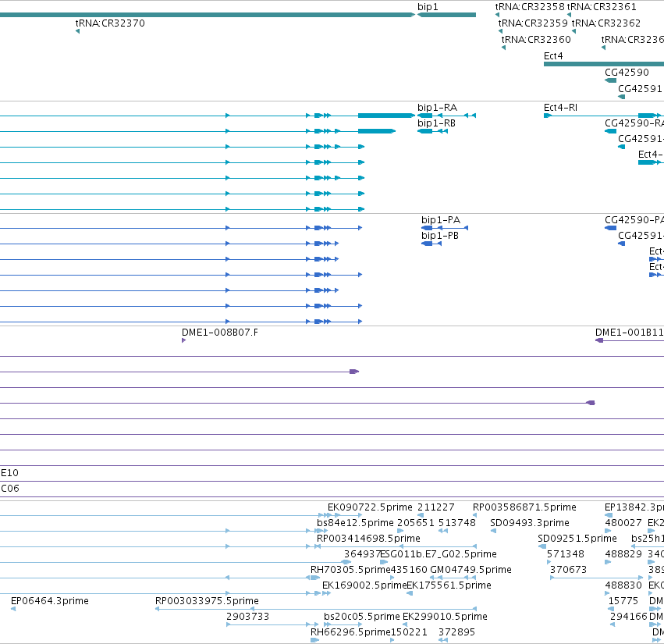The height and width of the screenshot is (644, 664).
Task: Select the bip1-RA transcript label
Action: click(438, 107)
